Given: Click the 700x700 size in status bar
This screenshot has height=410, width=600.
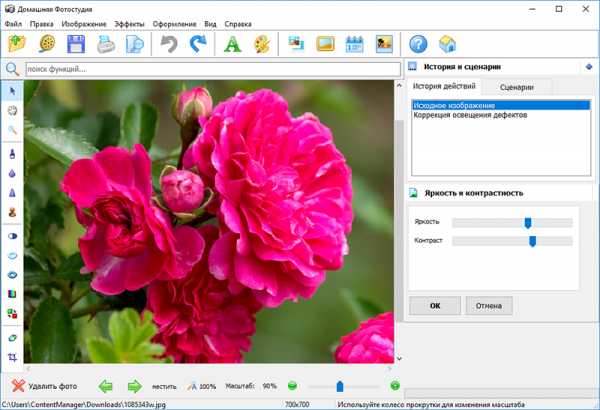Looking at the screenshot, I should pyautogui.click(x=297, y=405).
